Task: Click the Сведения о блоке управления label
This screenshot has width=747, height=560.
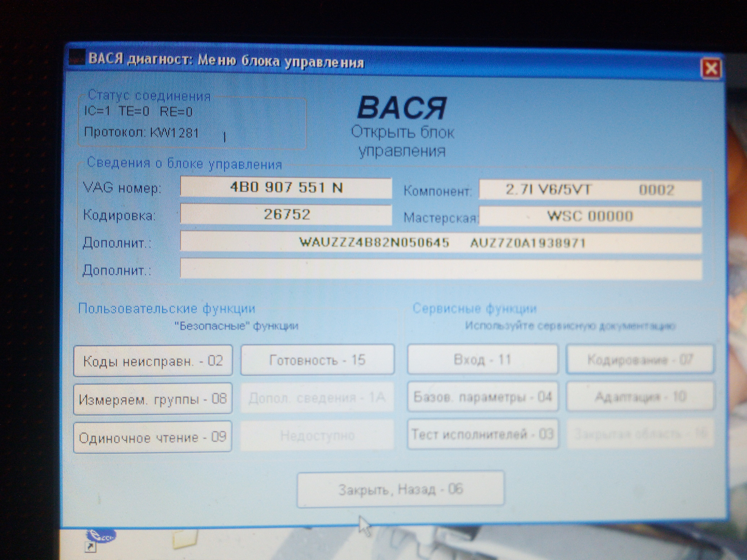Action: coord(184,163)
